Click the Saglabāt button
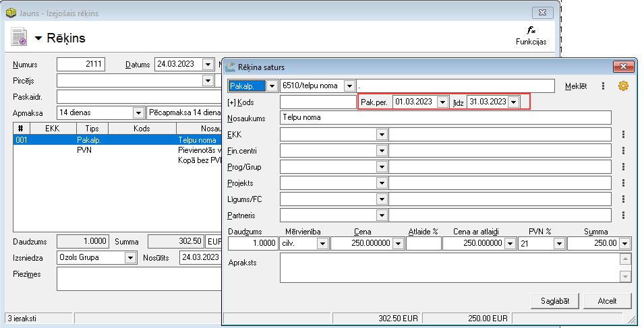The width and height of the screenshot is (644, 328). [x=555, y=301]
